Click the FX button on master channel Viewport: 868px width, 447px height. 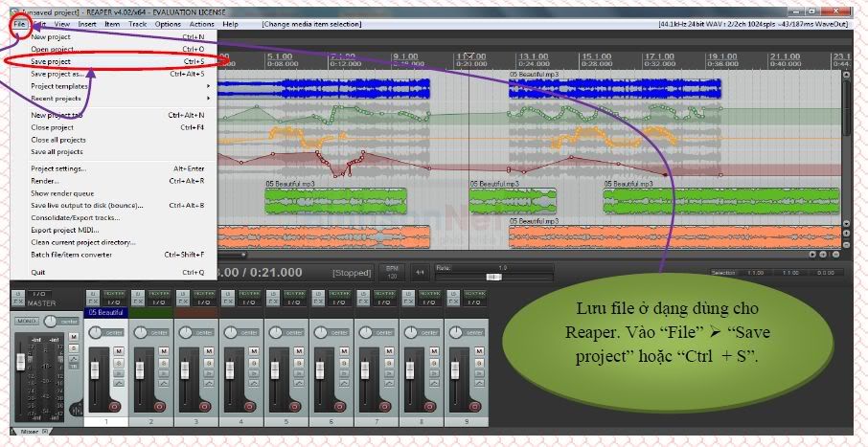tap(17, 302)
